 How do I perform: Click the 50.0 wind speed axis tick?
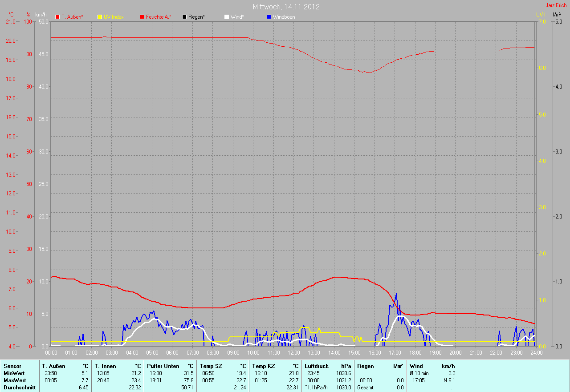44,21
